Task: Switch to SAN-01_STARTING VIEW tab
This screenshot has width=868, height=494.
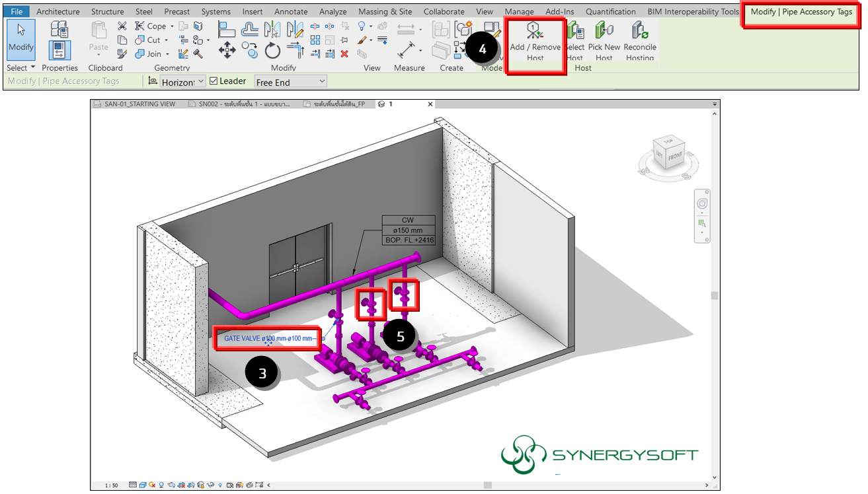Action: point(139,104)
